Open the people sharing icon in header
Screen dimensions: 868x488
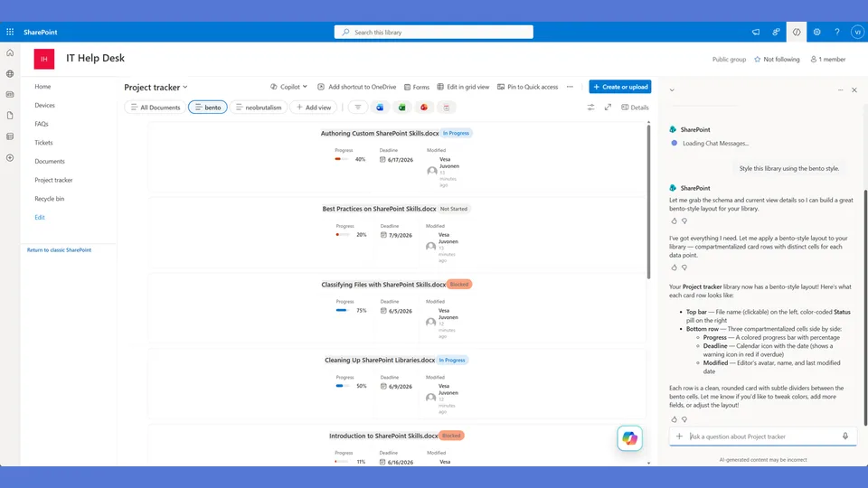(x=776, y=33)
